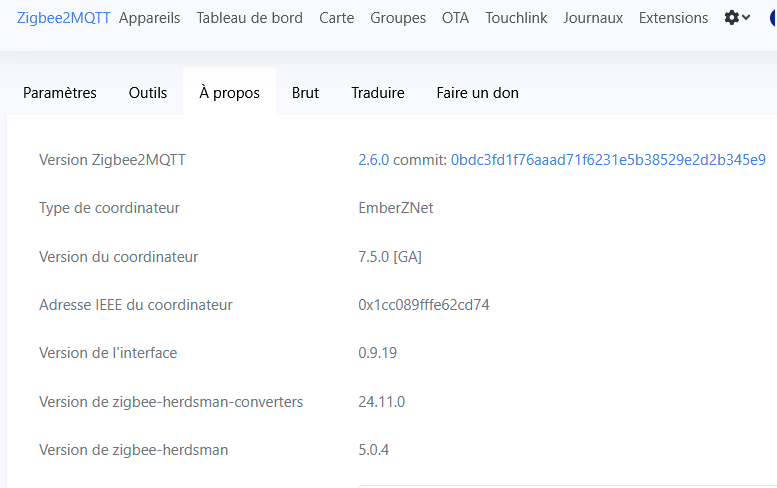
Task: Switch to the Brut tab
Action: click(x=305, y=93)
